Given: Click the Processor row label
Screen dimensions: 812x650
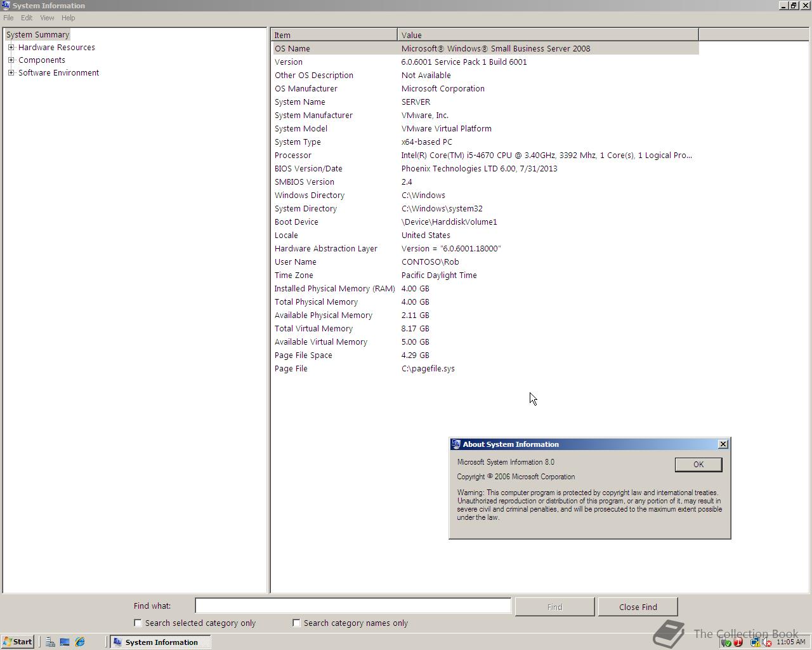Looking at the screenshot, I should click(x=292, y=155).
